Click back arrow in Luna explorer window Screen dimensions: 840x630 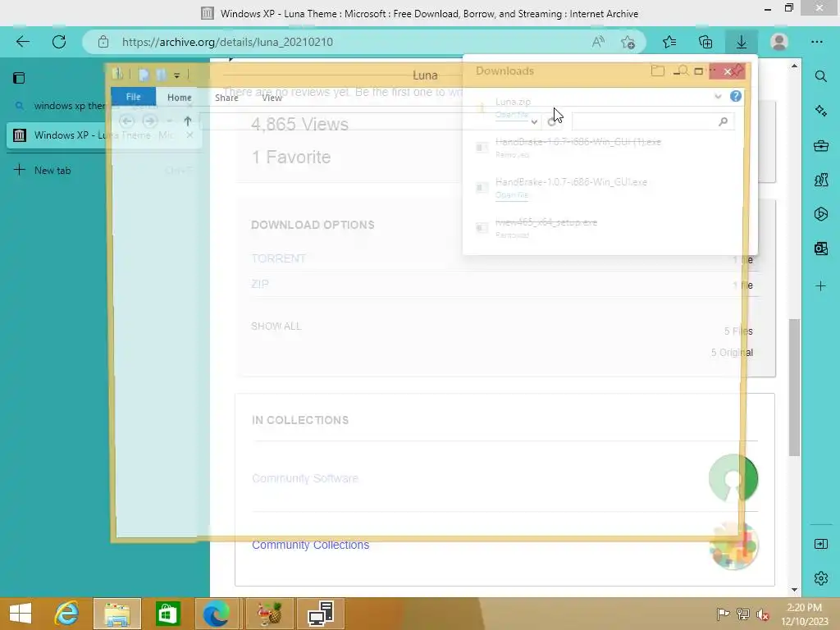[126, 121]
